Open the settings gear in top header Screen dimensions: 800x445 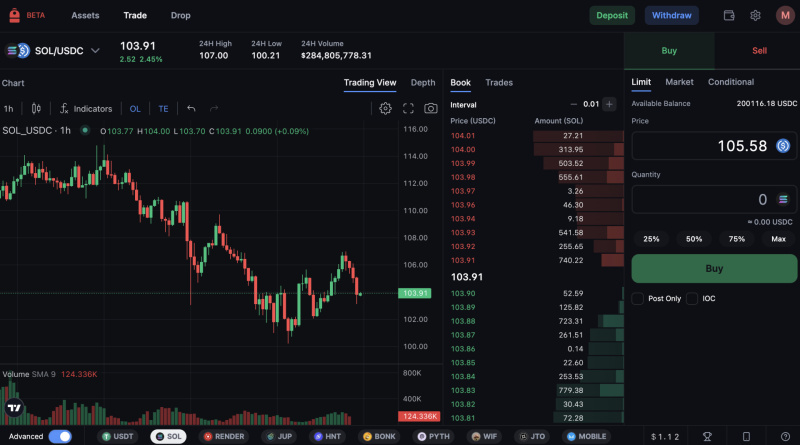click(x=755, y=16)
